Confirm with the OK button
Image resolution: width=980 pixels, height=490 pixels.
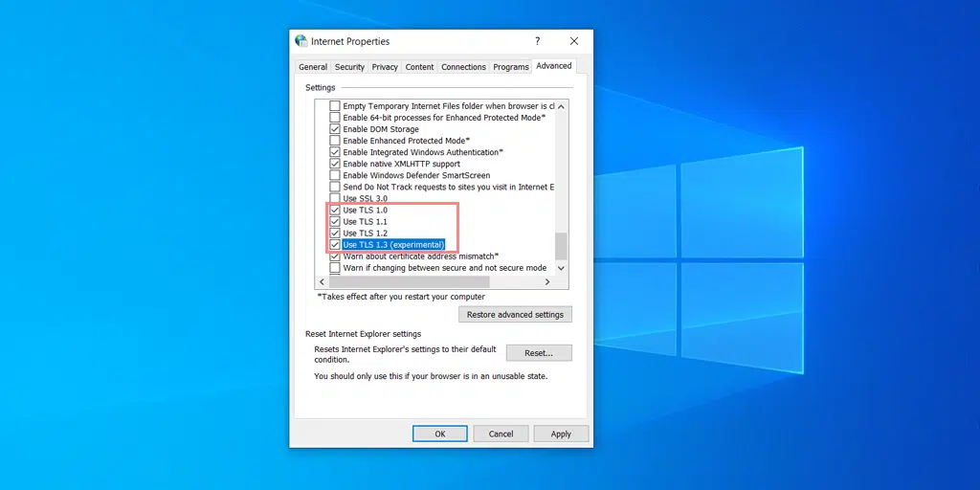pyautogui.click(x=440, y=434)
